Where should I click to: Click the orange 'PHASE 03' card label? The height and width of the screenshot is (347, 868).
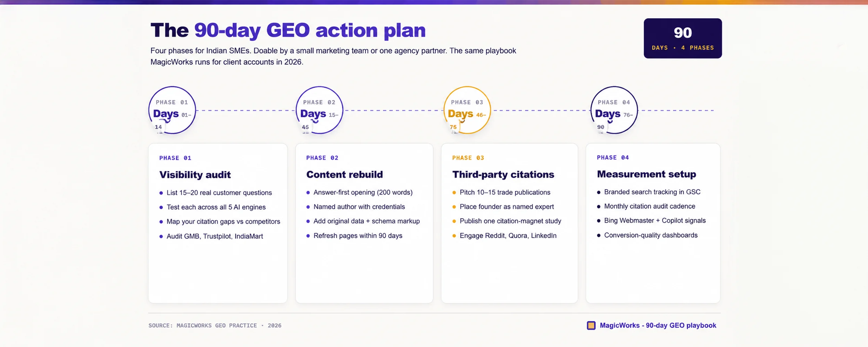coord(468,158)
